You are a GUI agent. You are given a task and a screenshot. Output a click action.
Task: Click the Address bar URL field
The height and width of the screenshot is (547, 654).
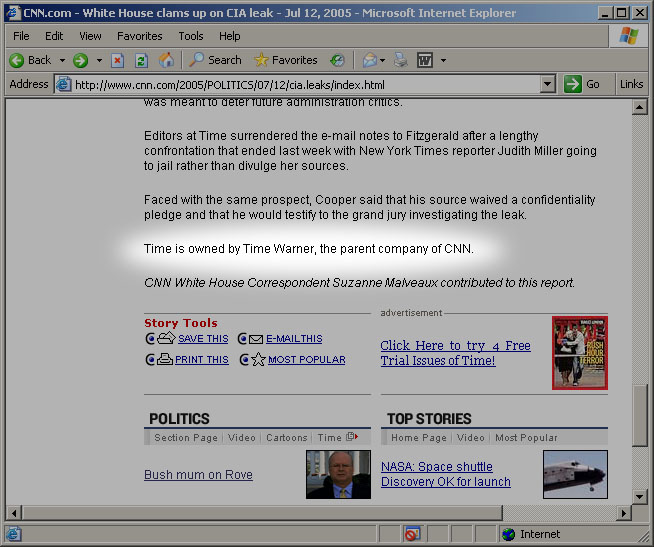pos(307,85)
